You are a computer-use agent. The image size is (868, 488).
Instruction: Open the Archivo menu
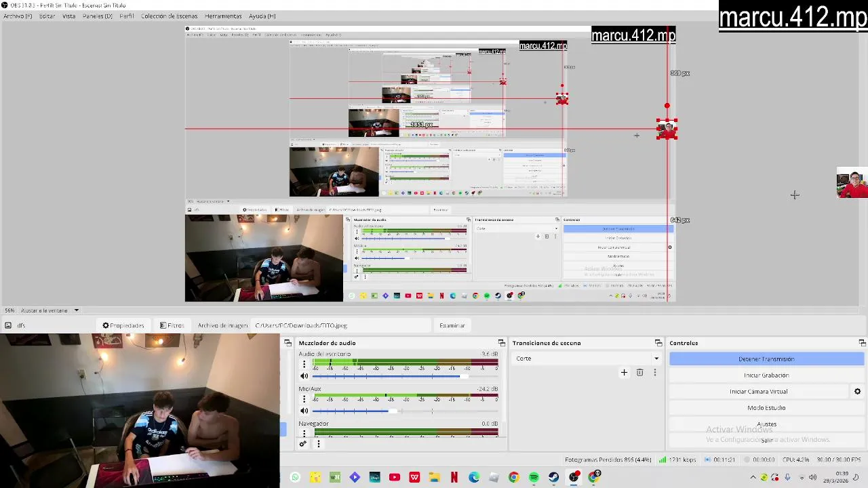[x=18, y=16]
